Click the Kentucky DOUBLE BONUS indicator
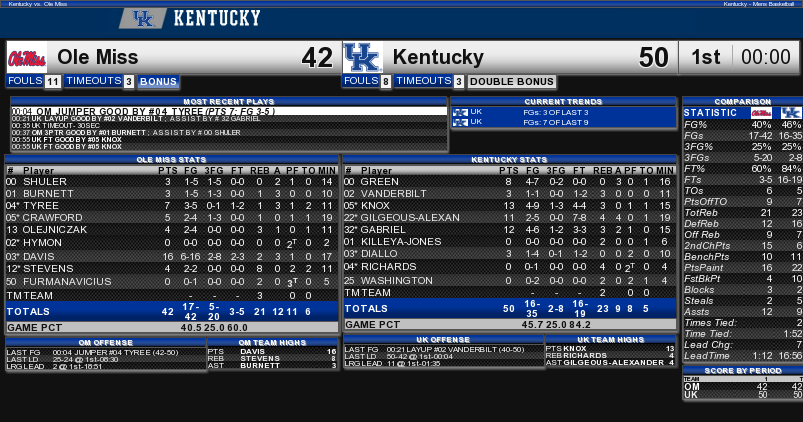The height and width of the screenshot is (422, 803). click(x=512, y=81)
